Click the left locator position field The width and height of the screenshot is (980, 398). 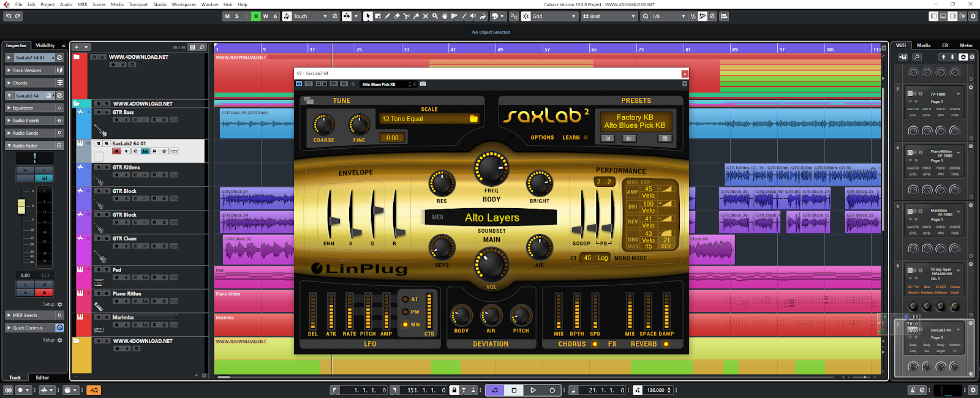click(364, 390)
